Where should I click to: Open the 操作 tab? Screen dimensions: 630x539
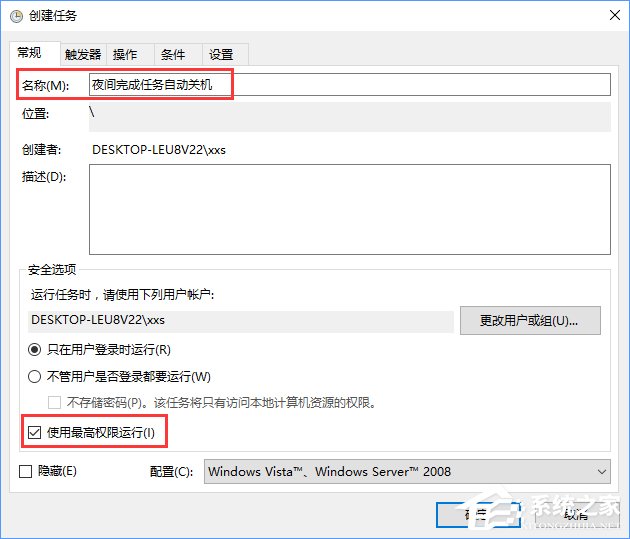(x=130, y=55)
